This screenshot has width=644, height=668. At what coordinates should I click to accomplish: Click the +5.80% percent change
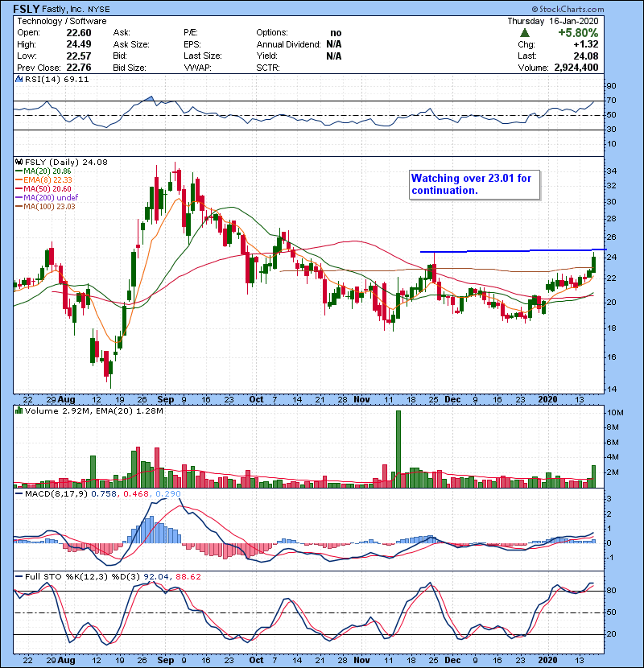click(578, 33)
